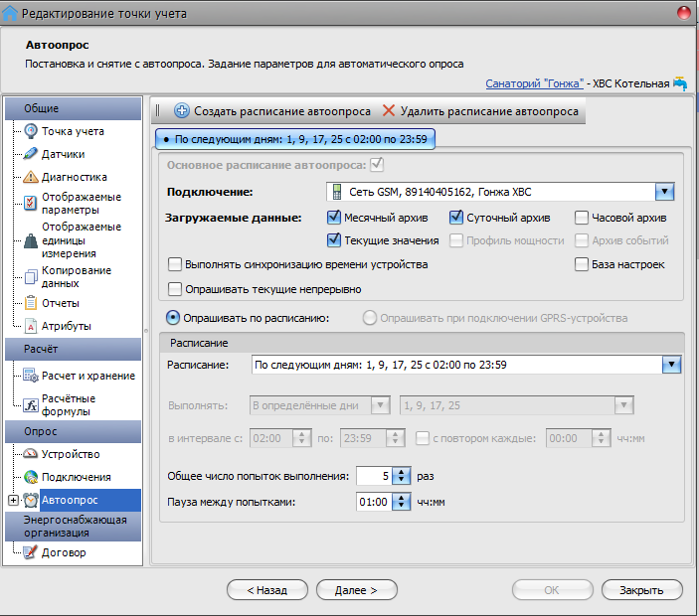
Task: Open the Санаторий "Гонжа" link
Action: click(534, 83)
